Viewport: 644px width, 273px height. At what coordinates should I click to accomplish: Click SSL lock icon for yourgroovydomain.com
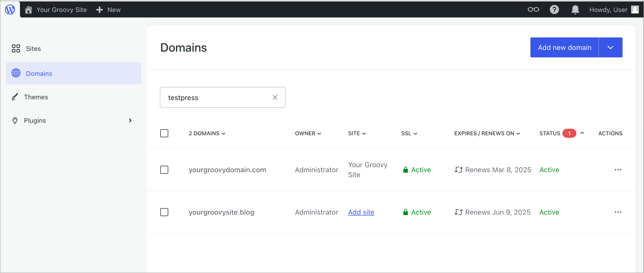tap(406, 170)
